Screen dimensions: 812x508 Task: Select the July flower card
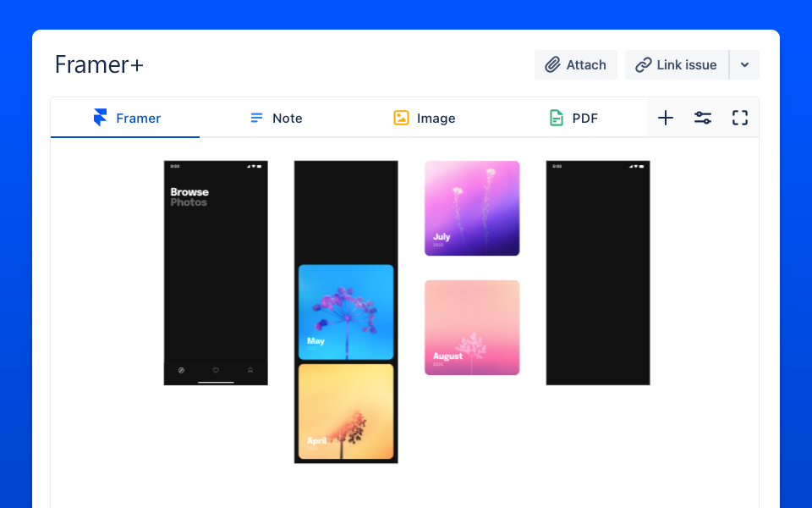pos(472,208)
